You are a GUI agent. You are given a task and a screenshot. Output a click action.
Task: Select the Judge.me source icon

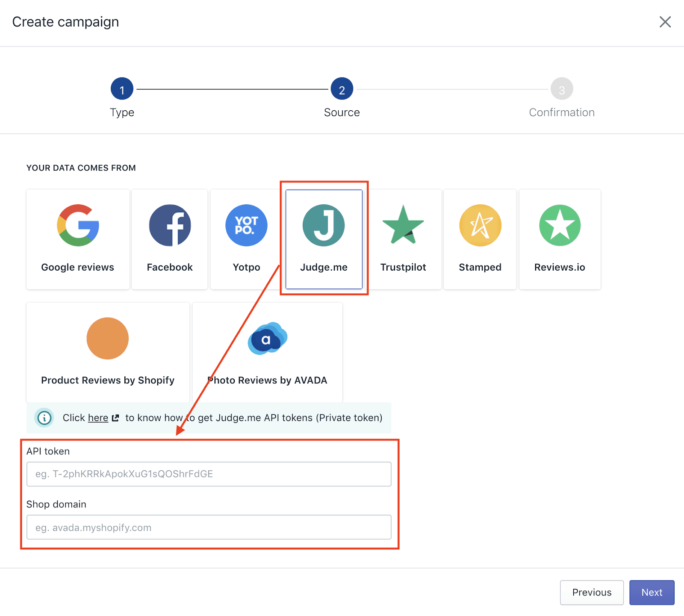[x=324, y=225]
